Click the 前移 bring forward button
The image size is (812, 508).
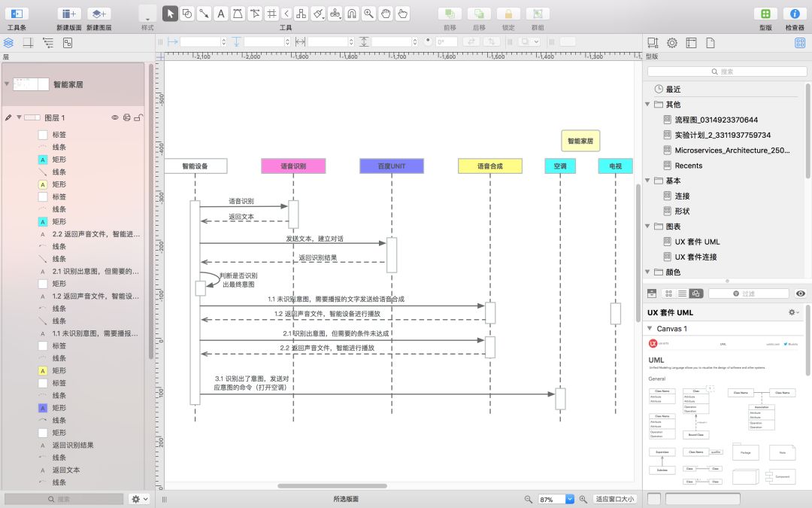(450, 14)
